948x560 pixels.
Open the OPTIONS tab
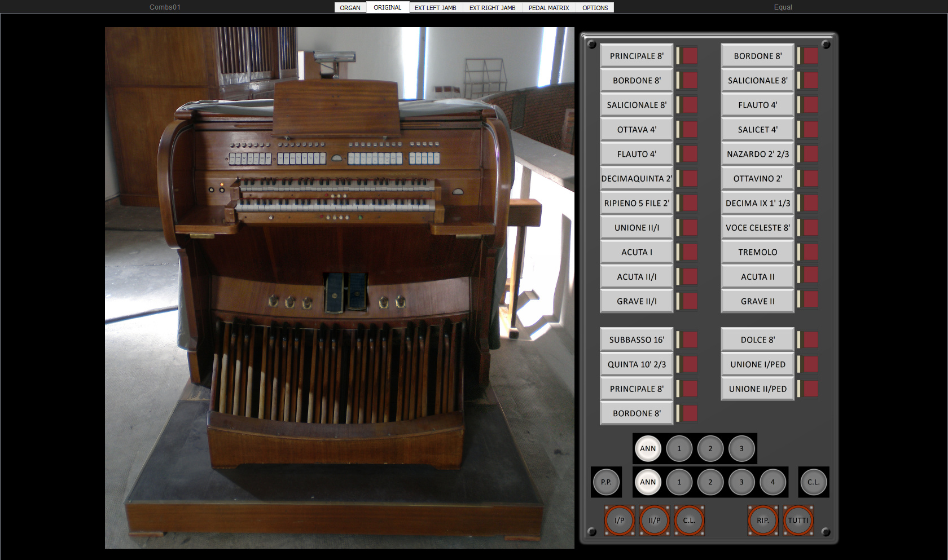pyautogui.click(x=595, y=7)
